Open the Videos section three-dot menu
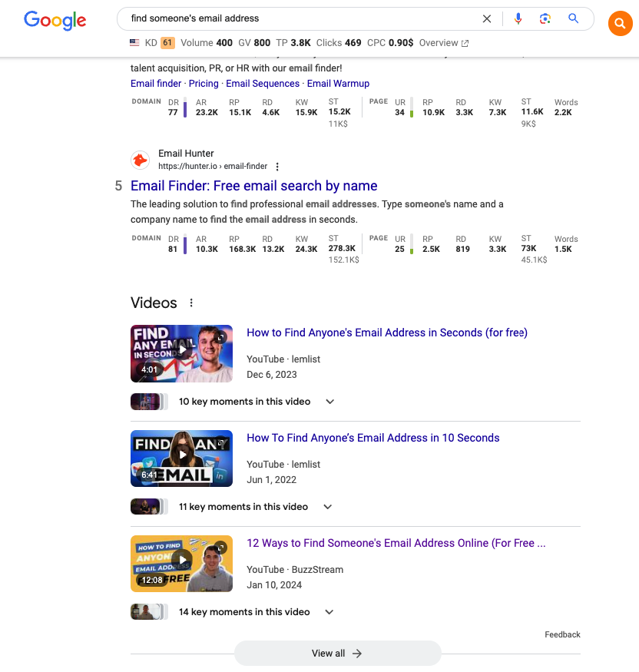The height and width of the screenshot is (672, 639). (191, 303)
